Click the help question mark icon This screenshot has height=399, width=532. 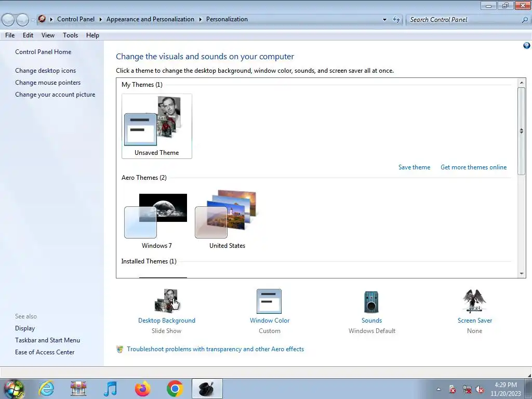tap(527, 46)
